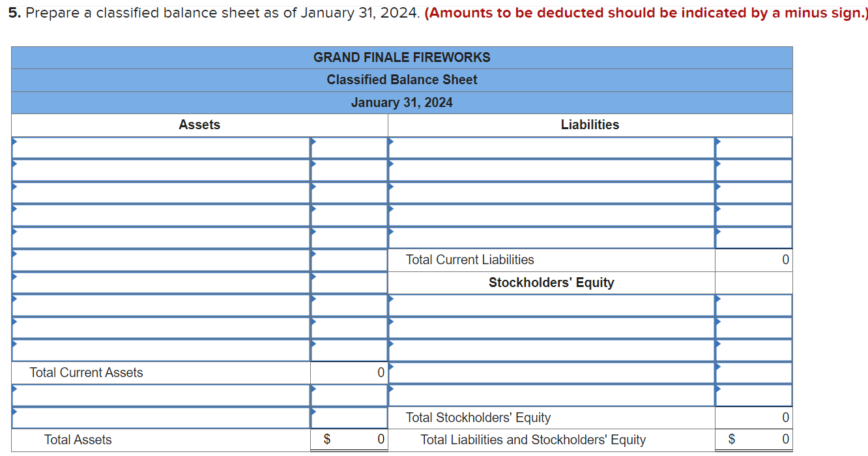
Task: Open the asset dropdown beside Total Current Liabilities
Action: (161, 260)
